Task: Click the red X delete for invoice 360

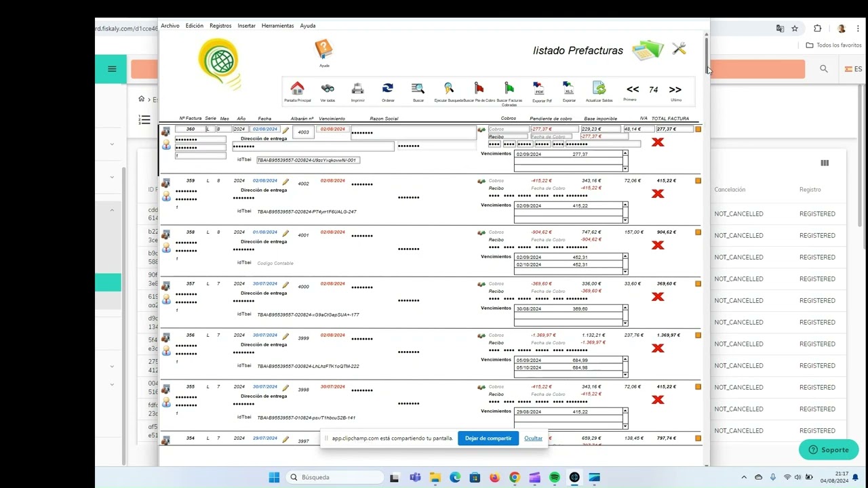Action: click(x=658, y=142)
